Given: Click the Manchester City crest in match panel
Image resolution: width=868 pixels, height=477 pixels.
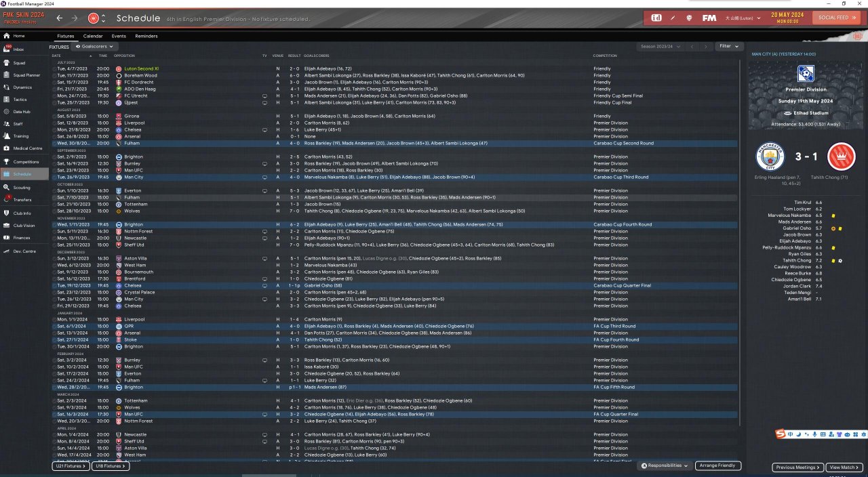Looking at the screenshot, I should coord(770,157).
